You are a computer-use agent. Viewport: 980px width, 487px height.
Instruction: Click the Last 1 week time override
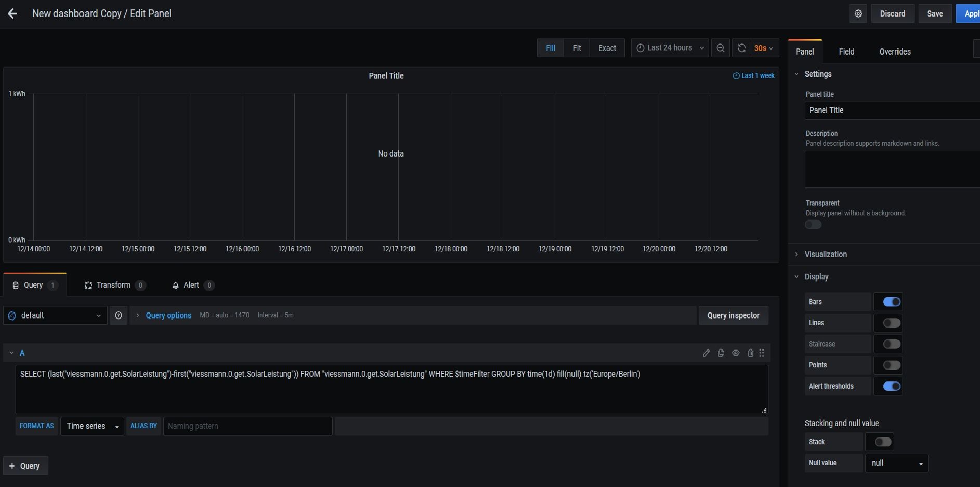(x=754, y=75)
